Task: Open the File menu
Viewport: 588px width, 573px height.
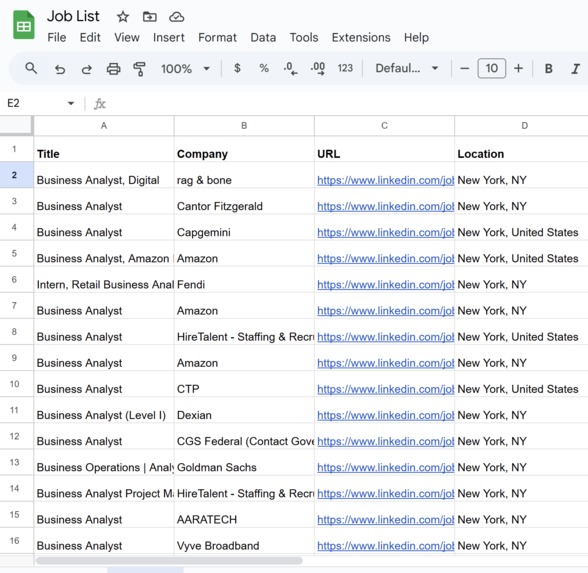Action: coord(57,38)
